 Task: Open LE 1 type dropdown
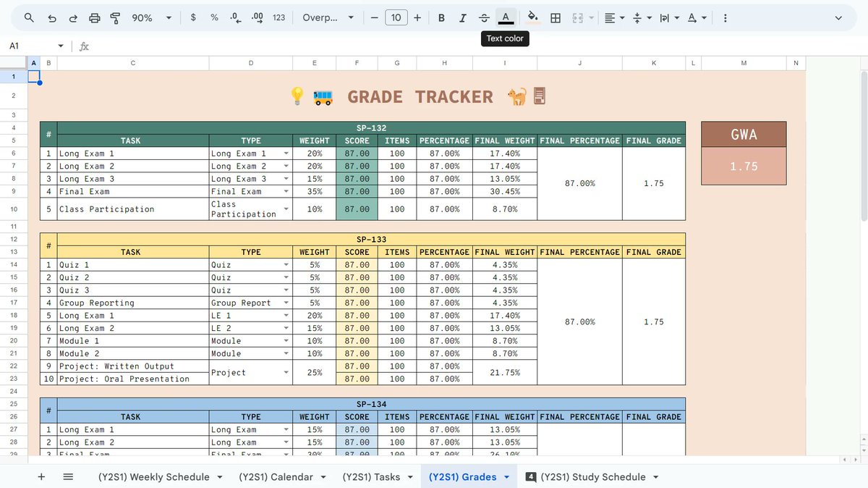[x=287, y=316]
